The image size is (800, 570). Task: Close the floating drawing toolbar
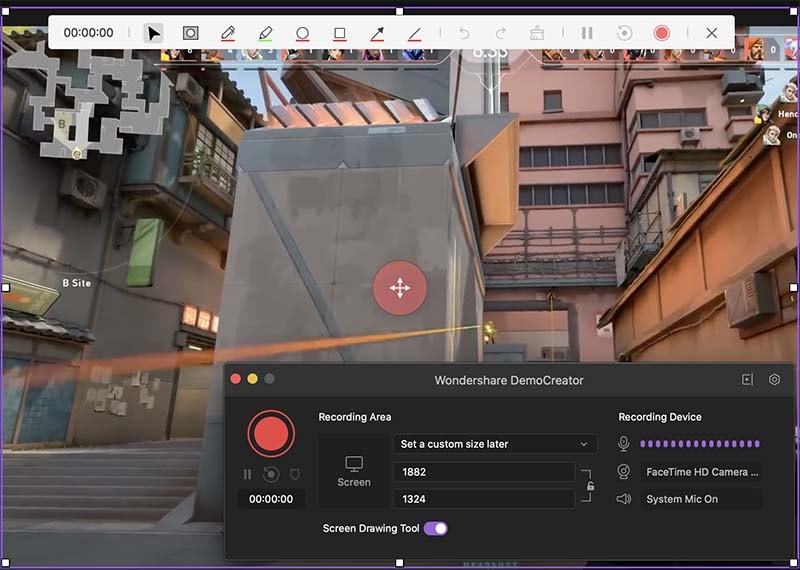[711, 33]
